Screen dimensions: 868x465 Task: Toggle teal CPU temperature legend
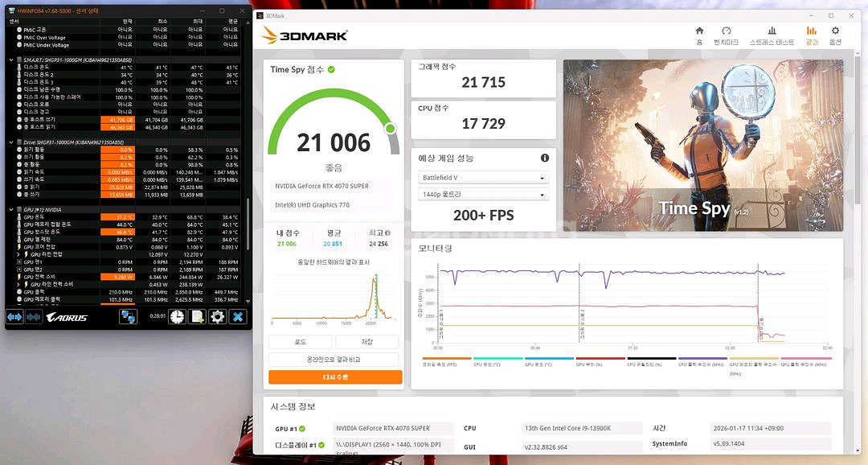click(497, 362)
